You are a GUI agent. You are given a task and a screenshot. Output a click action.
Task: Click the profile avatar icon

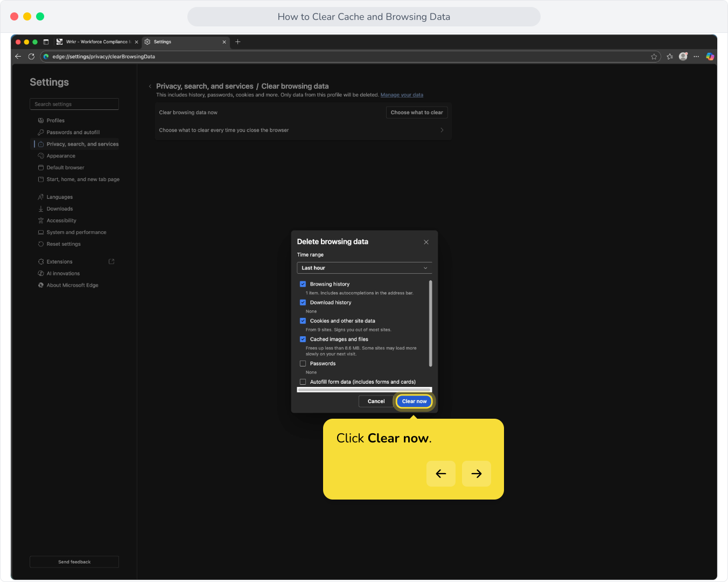(683, 56)
